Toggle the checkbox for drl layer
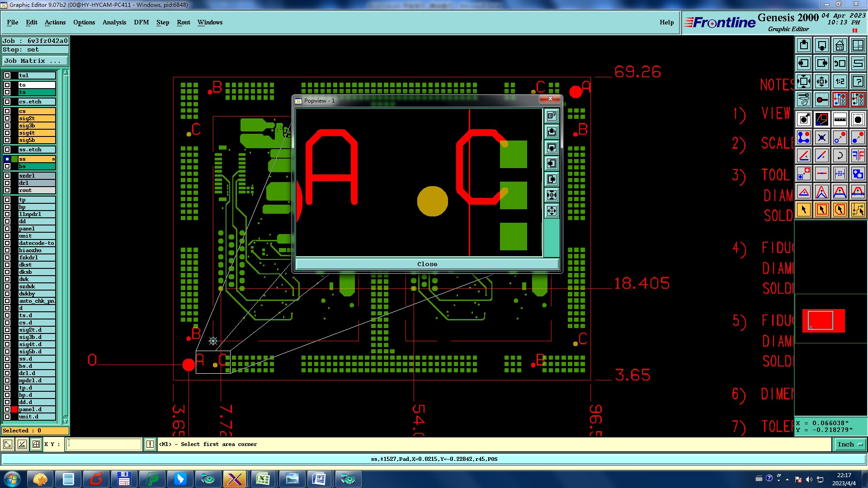This screenshot has width=868, height=488. click(x=7, y=183)
